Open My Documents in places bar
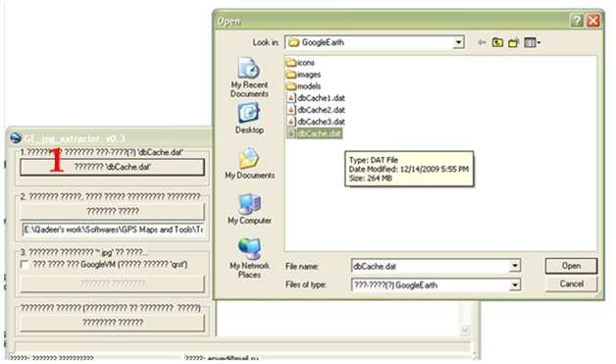The width and height of the screenshot is (616, 364). [249, 164]
